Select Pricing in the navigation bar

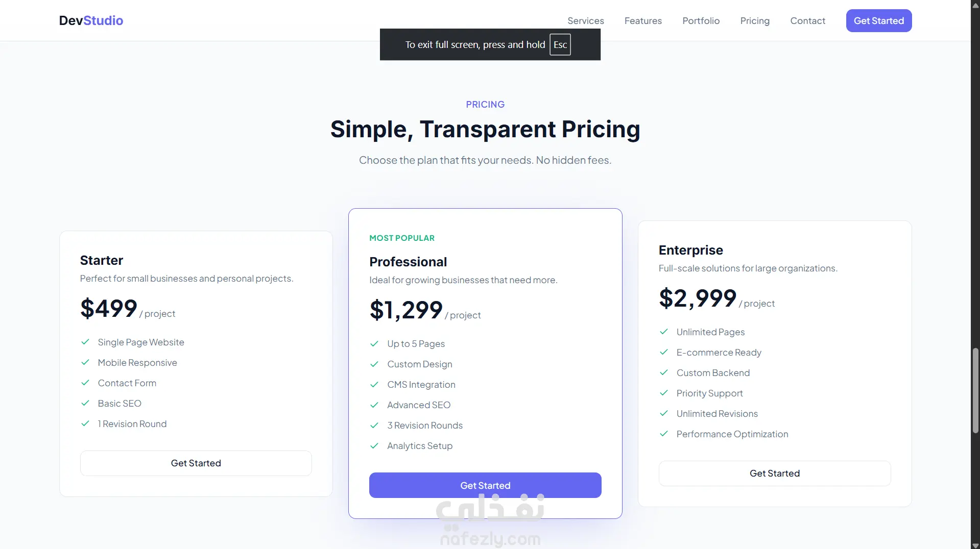point(755,21)
